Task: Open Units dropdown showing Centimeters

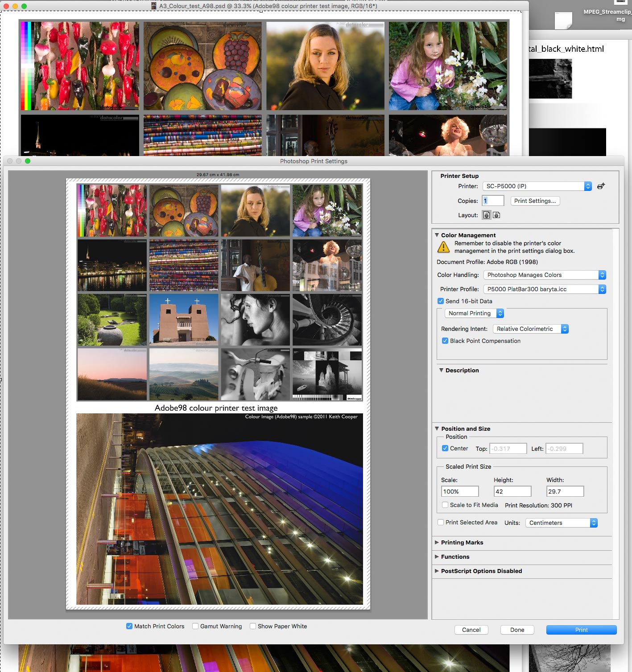Action: pos(562,523)
